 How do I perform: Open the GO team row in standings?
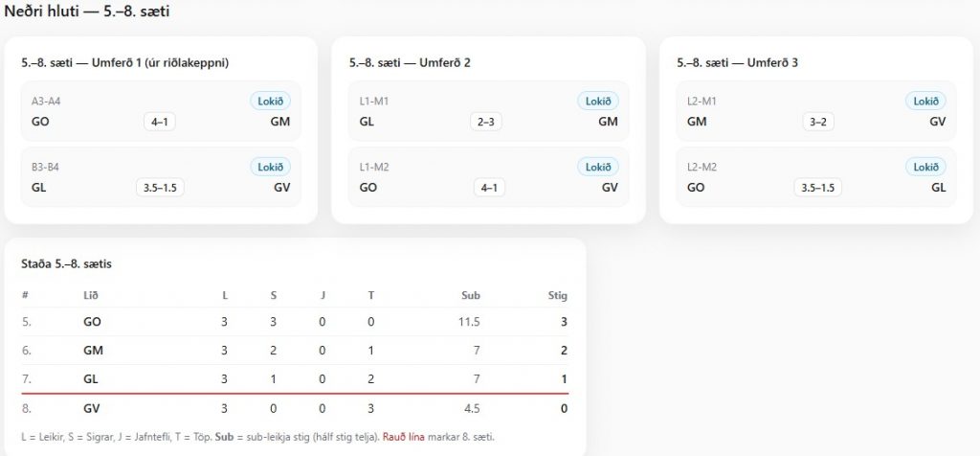[295, 322]
